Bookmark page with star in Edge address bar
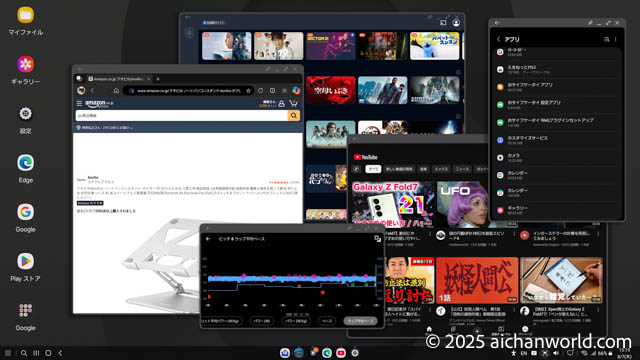The image size is (640, 360). (248, 91)
